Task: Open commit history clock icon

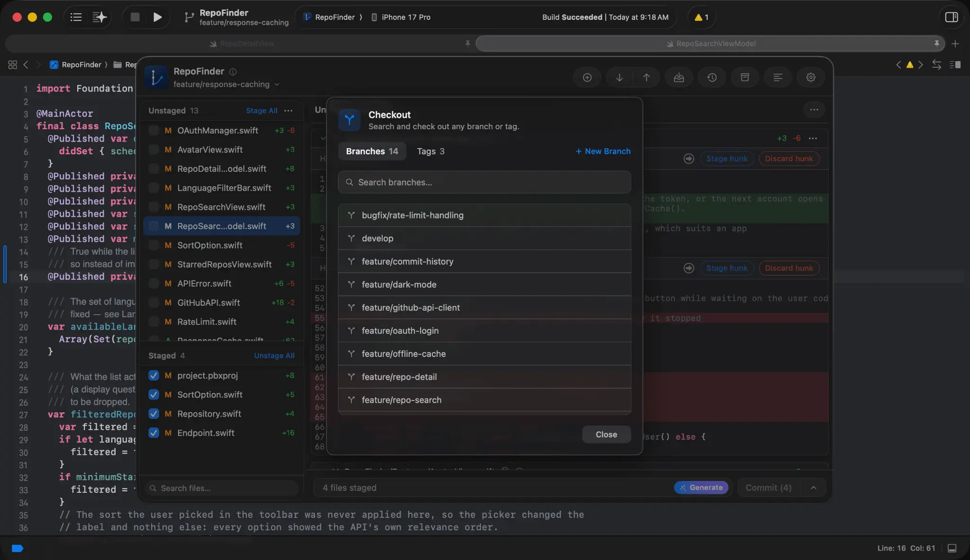Action: click(x=712, y=77)
